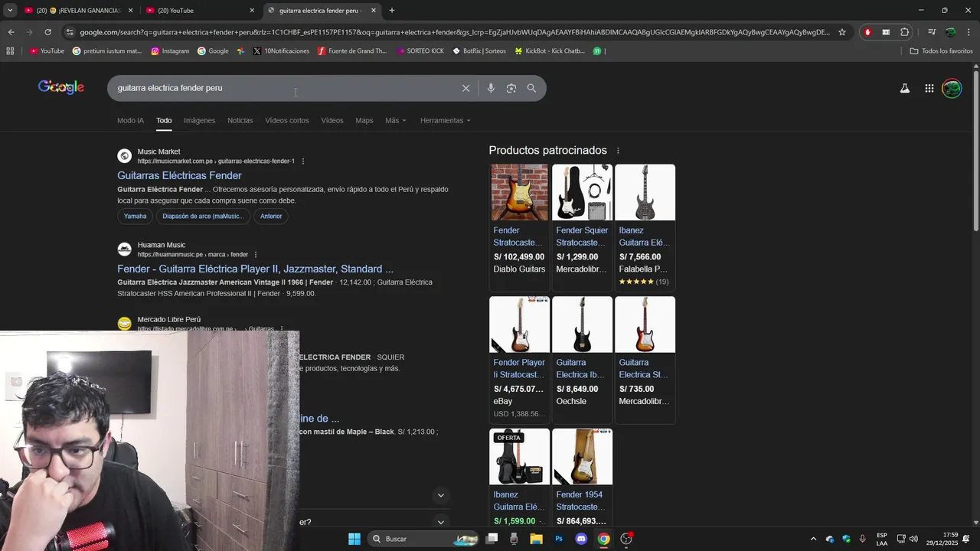Screen dimensions: 980x551
Task: Open Fender Squier Stratocaster S/ 1,299 product
Action: [x=582, y=227]
